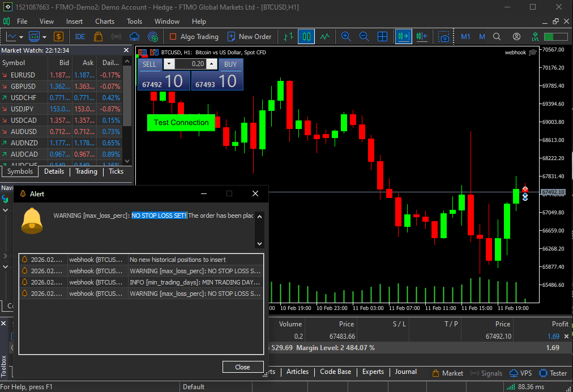Click the webhook expert graduation cap icon

click(533, 53)
